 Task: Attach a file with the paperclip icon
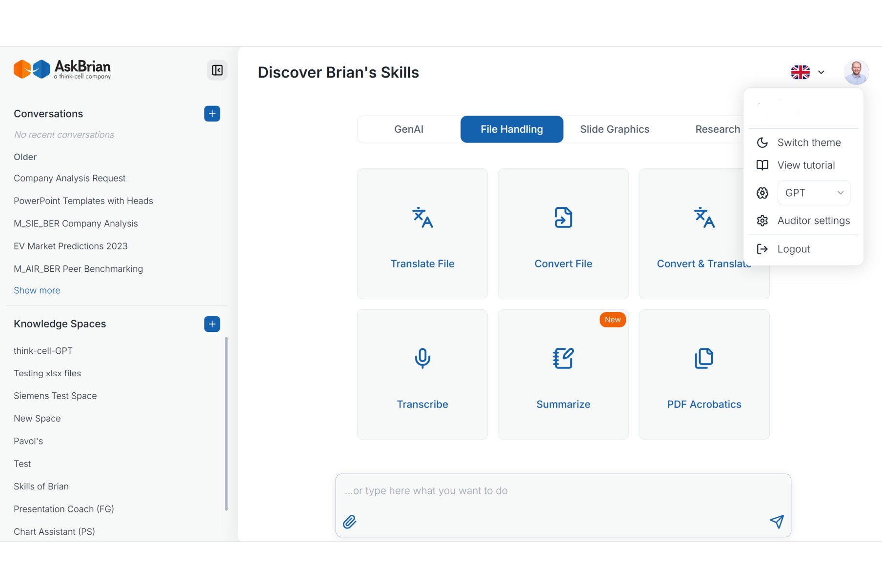350,522
